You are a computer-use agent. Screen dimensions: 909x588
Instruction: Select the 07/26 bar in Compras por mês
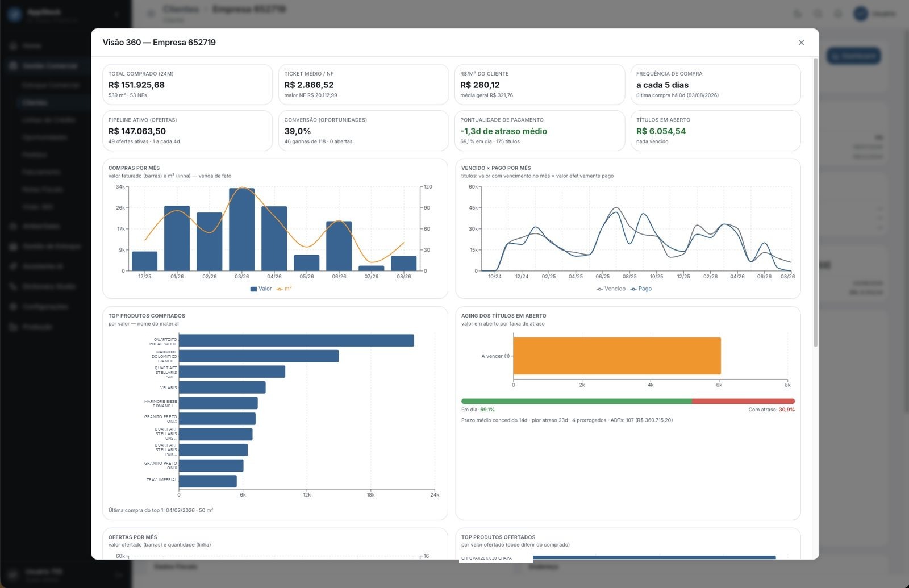click(372, 268)
